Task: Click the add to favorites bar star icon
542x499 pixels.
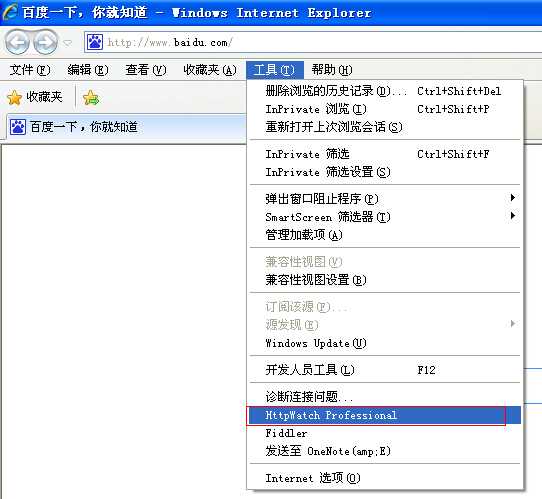Action: (x=91, y=98)
